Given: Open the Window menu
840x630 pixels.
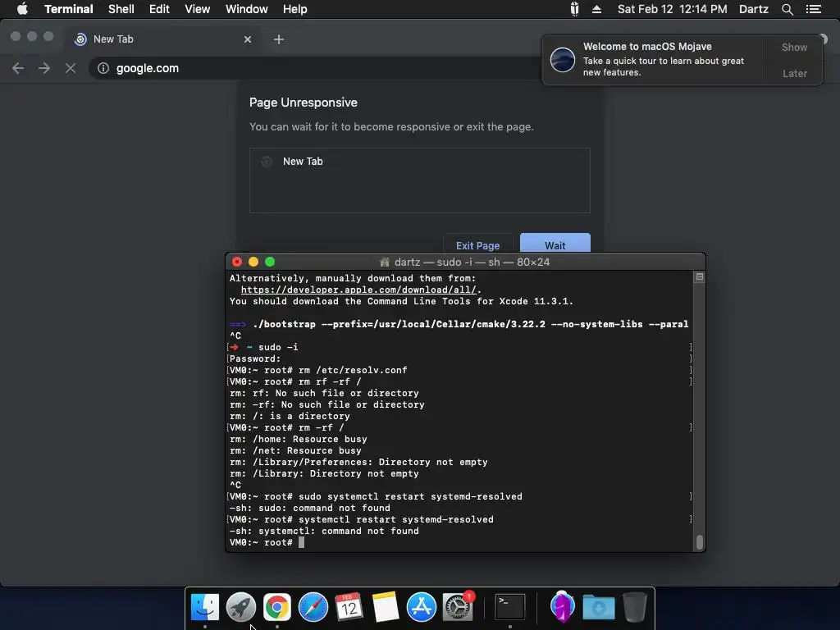Looking at the screenshot, I should 246,9.
